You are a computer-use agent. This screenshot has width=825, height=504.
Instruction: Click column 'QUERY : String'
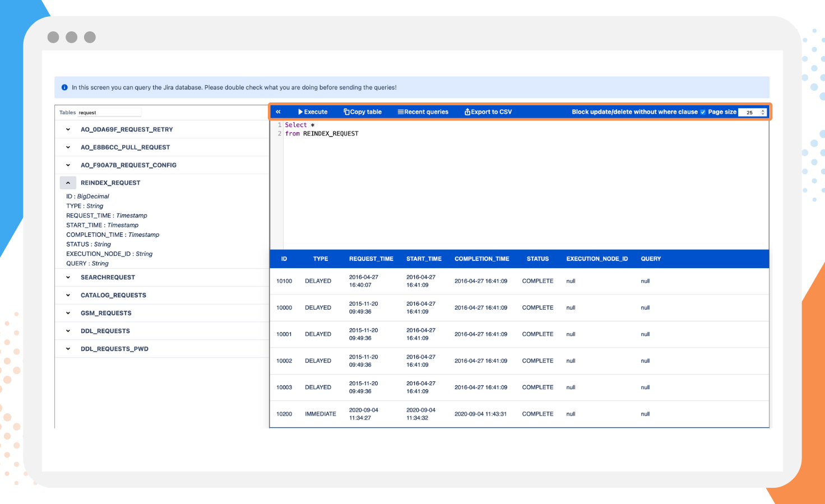tap(87, 263)
